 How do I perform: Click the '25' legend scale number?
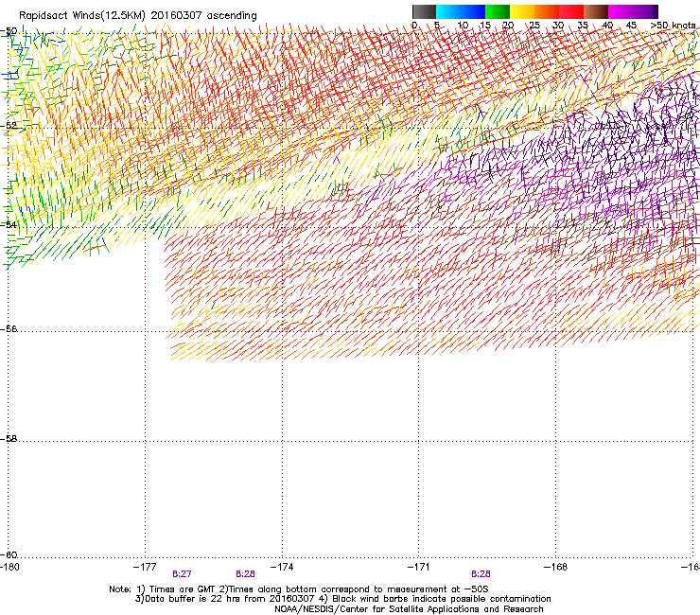[534, 25]
